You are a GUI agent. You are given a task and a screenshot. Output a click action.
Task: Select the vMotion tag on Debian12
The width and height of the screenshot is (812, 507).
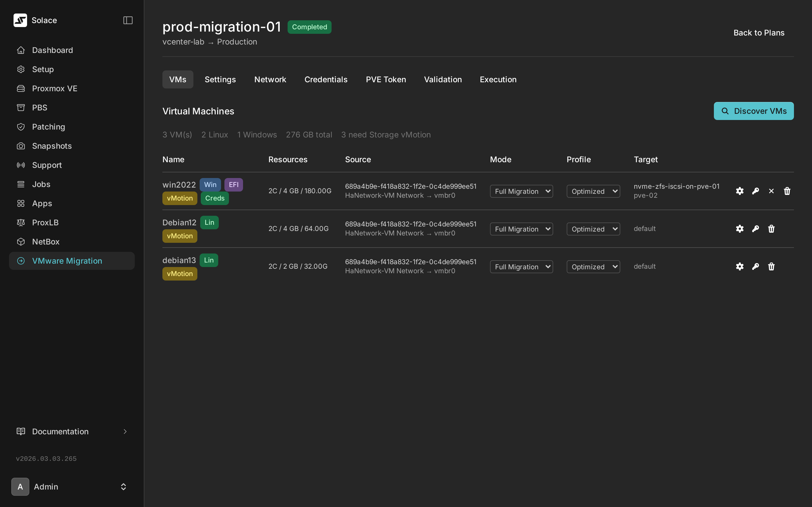pyautogui.click(x=180, y=236)
